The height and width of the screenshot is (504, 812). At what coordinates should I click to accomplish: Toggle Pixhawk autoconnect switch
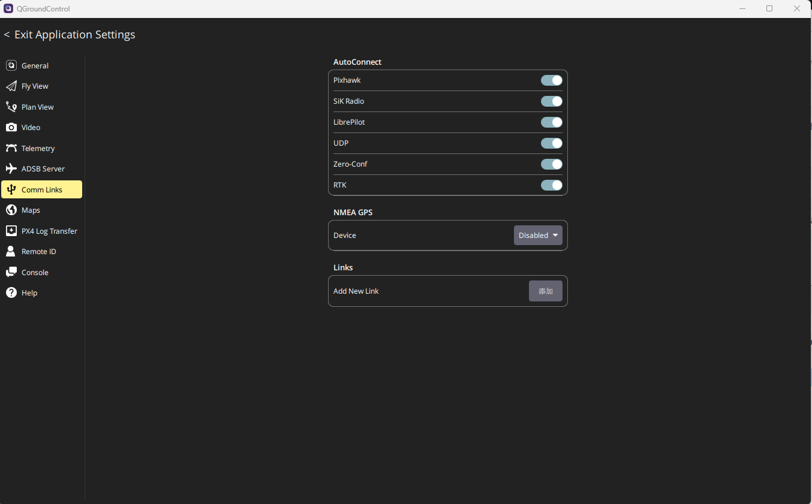point(552,80)
